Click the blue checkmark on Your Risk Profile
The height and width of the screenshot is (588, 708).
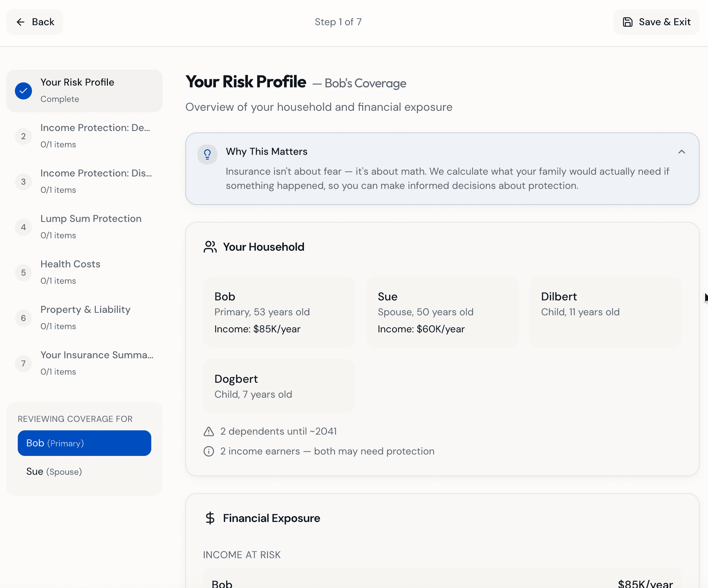tap(23, 91)
